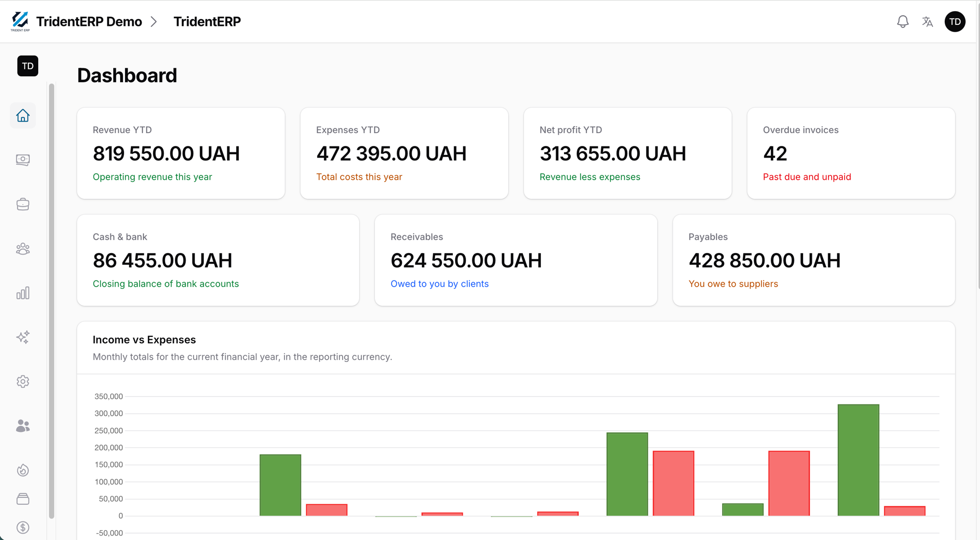Click the breadcrumb chevron separator
980x540 pixels.
(153, 22)
